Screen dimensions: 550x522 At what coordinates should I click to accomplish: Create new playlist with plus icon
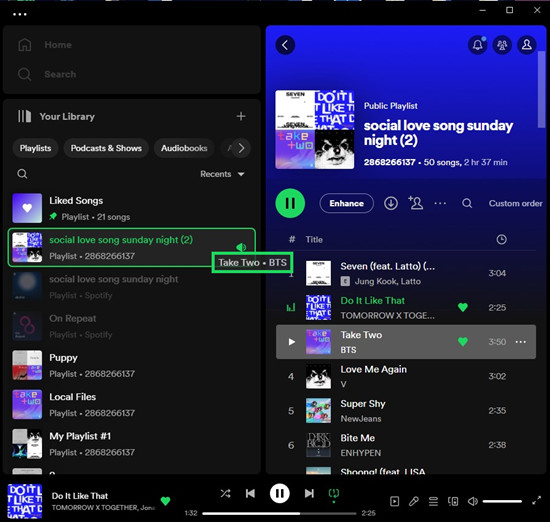pyautogui.click(x=241, y=116)
